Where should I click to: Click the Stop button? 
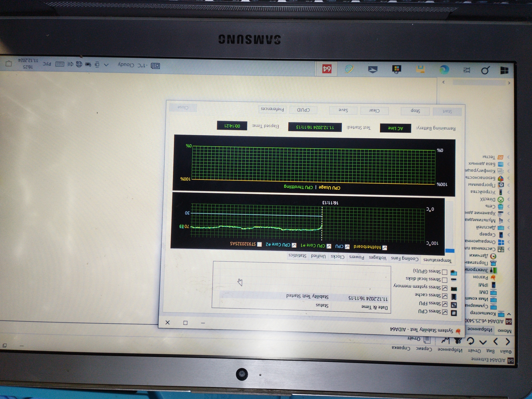(415, 111)
